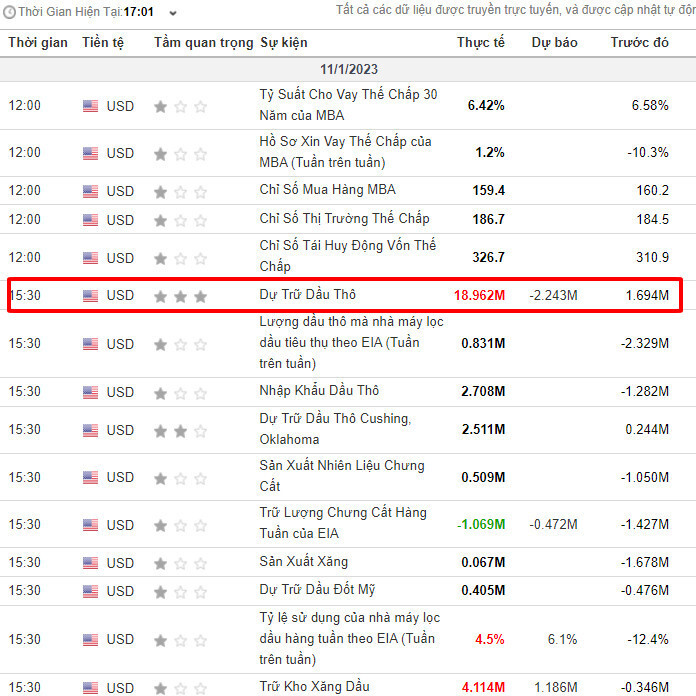Open Chỉ Số Mua Hàng MBA event

pos(328,190)
